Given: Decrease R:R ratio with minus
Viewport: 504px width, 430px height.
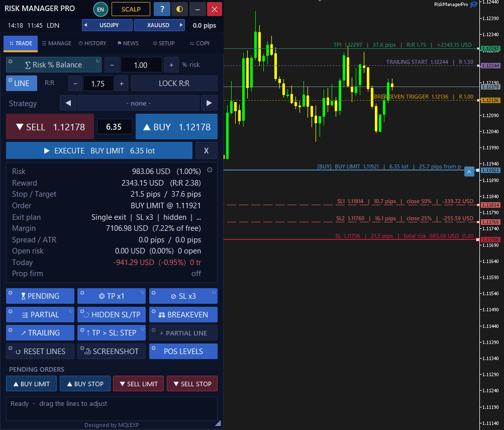Looking at the screenshot, I should click(75, 83).
